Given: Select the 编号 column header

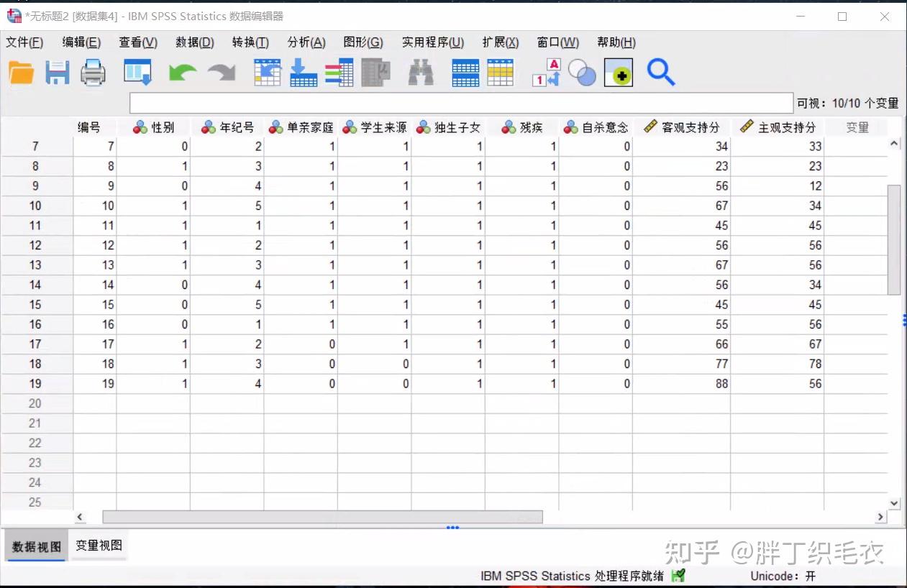Looking at the screenshot, I should point(95,127).
